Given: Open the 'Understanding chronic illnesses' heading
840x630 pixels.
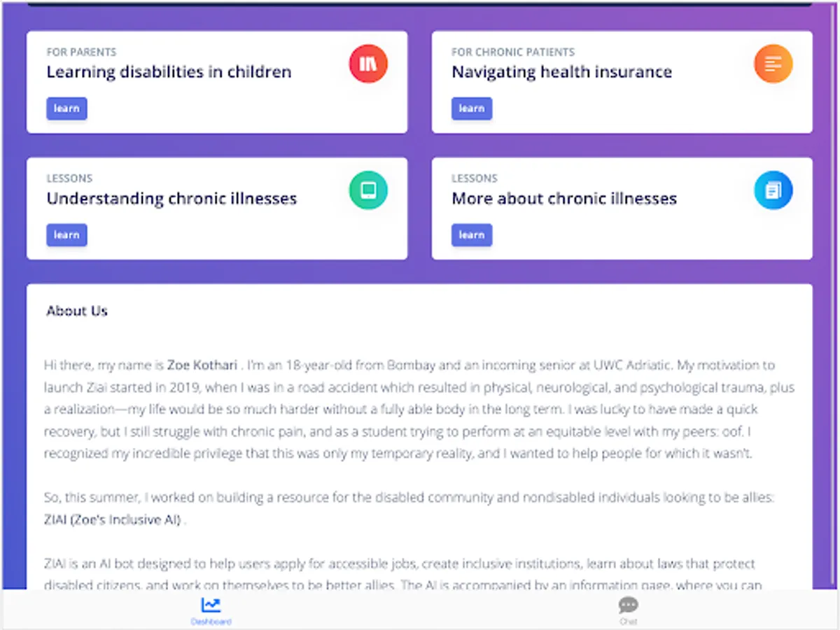Looking at the screenshot, I should [x=171, y=199].
